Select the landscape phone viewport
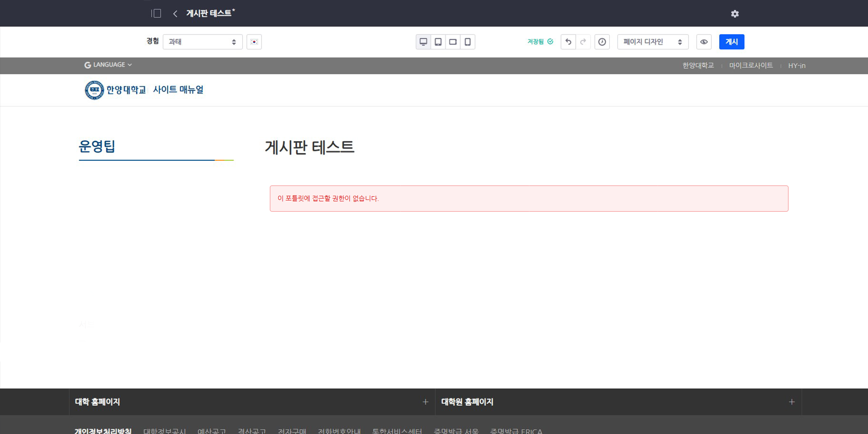The width and height of the screenshot is (868, 434). pyautogui.click(x=453, y=42)
